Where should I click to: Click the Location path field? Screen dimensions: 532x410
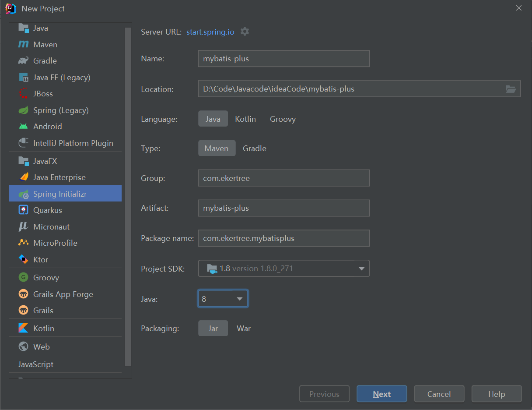point(359,89)
